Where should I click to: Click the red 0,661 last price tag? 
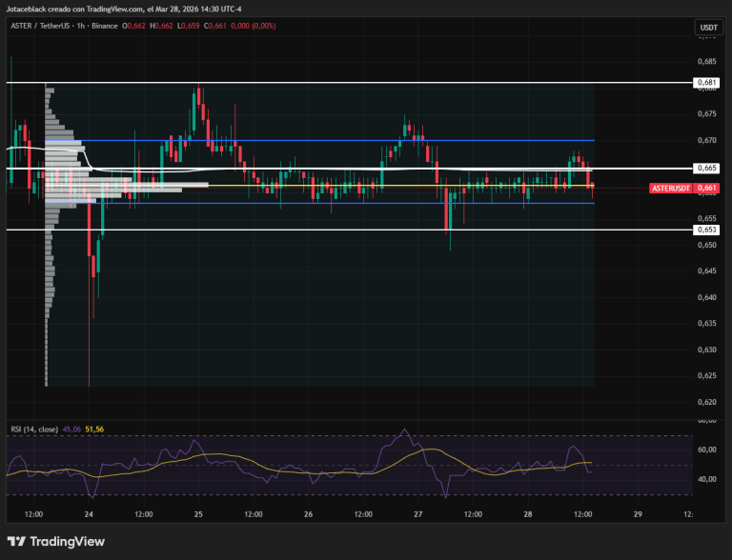click(x=706, y=188)
